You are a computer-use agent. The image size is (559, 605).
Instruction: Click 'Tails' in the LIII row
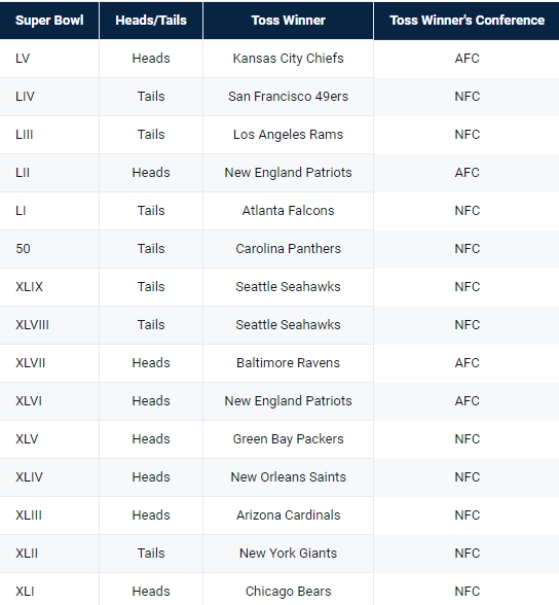coord(151,134)
